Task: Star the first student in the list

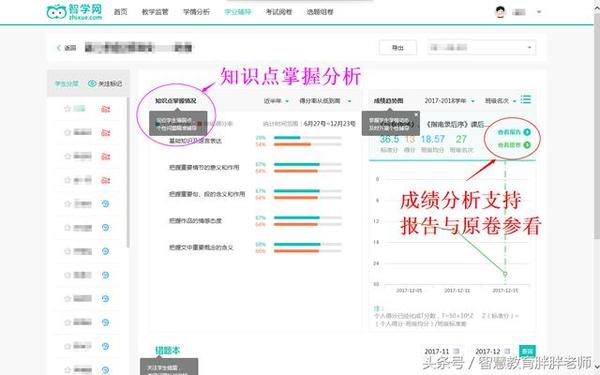Action: coord(68,109)
